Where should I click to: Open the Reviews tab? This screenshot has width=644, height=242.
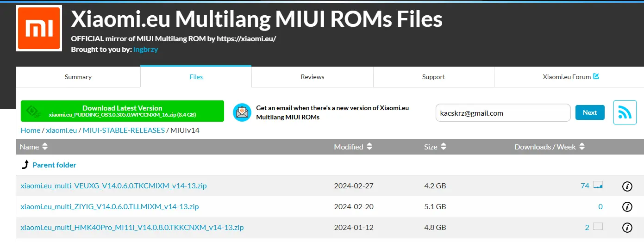coord(312,77)
